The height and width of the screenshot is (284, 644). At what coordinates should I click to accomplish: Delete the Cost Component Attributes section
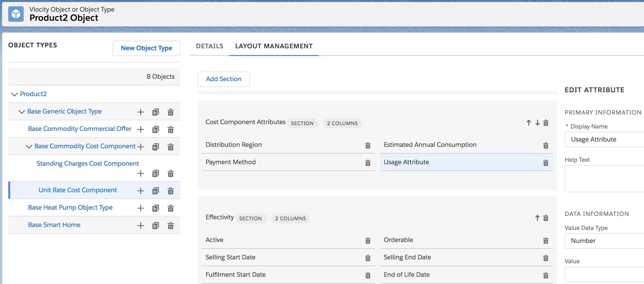(x=546, y=123)
